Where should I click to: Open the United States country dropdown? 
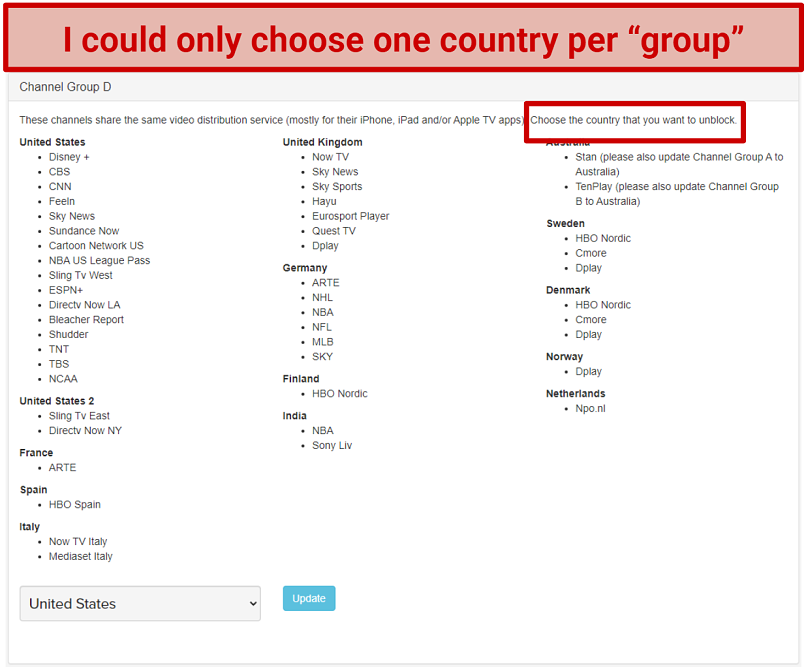click(x=140, y=603)
